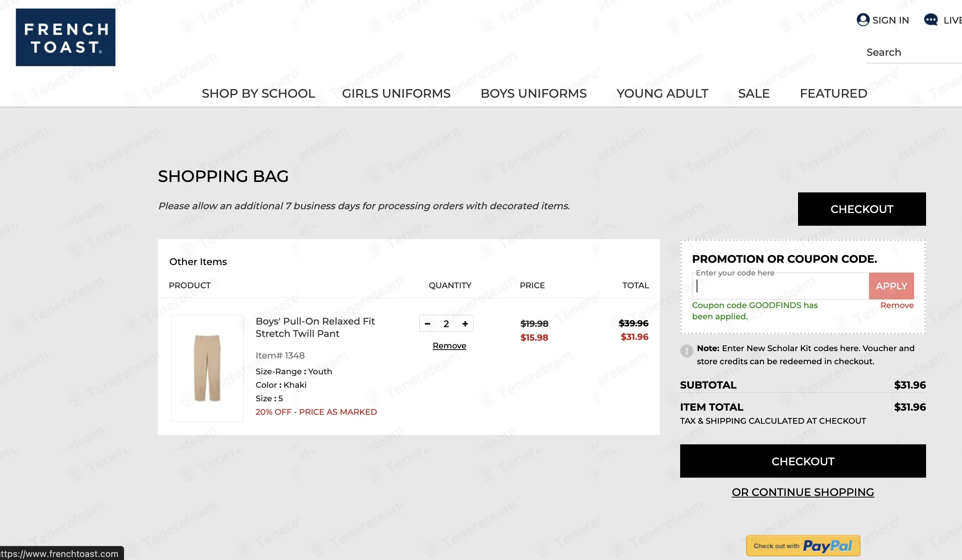Open the khaki pant product thumbnail
This screenshot has width=962, height=560.
207,368
